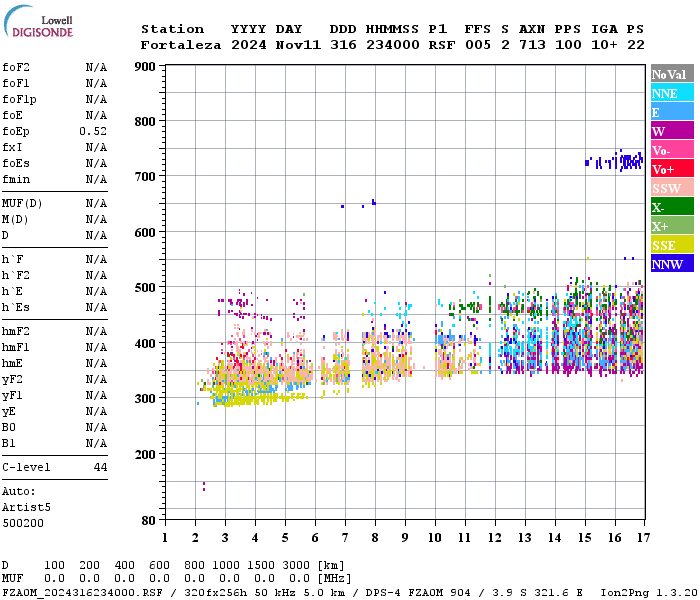Image resolution: width=700 pixels, height=600 pixels.
Task: Click the foEp value 0.52
Action: click(93, 131)
